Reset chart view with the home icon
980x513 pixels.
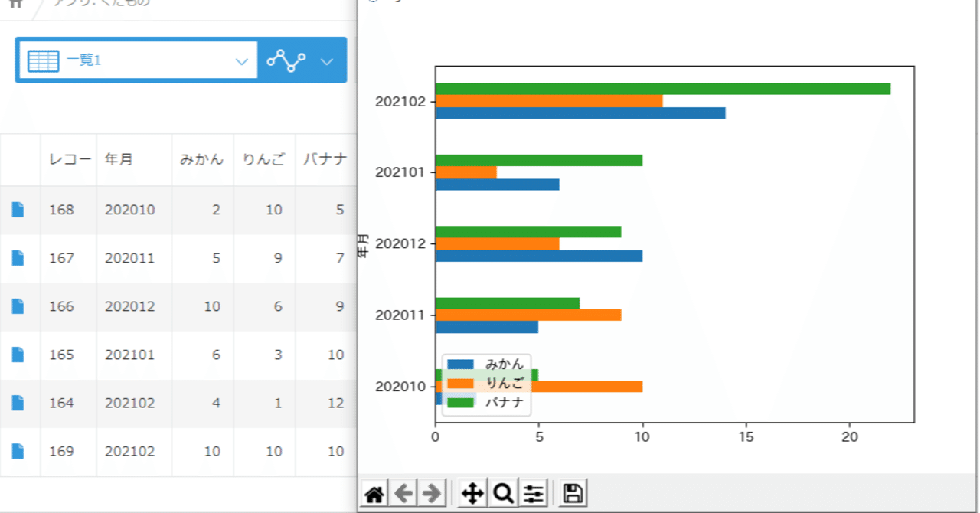pyautogui.click(x=374, y=493)
